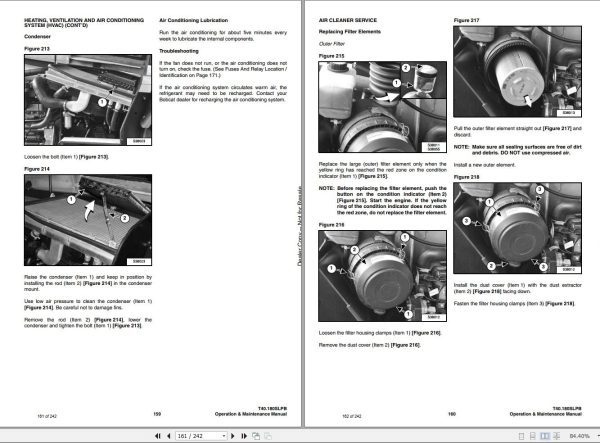Click the '162 of 242' footer text

point(352,416)
